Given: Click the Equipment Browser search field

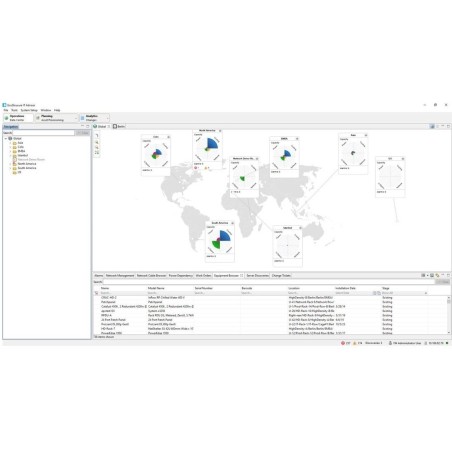Looking at the screenshot, I should pos(269,282).
